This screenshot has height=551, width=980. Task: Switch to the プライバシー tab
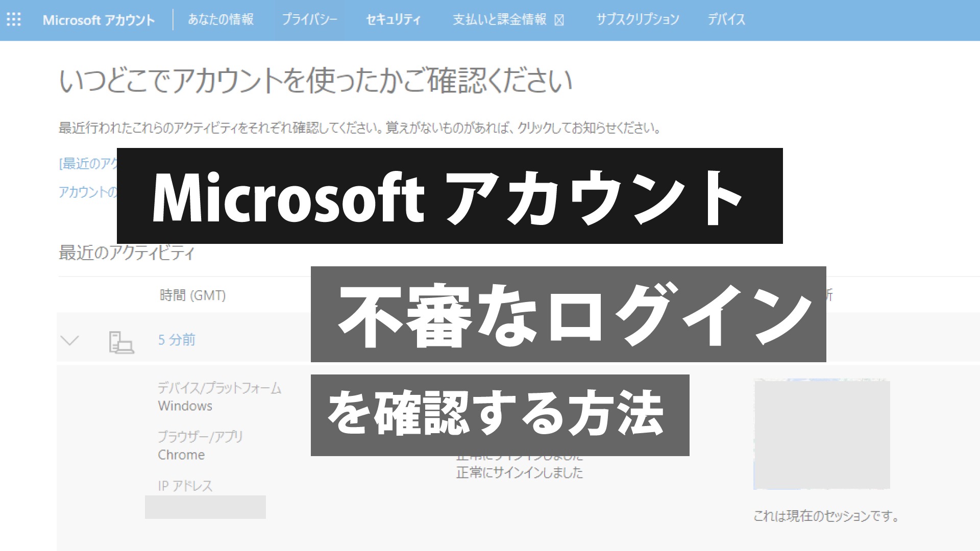309,19
